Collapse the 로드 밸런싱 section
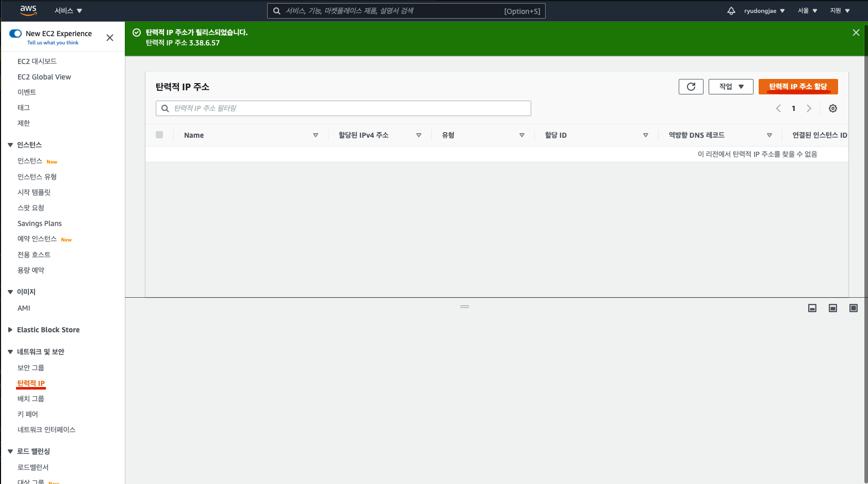The image size is (868, 484). point(10,451)
